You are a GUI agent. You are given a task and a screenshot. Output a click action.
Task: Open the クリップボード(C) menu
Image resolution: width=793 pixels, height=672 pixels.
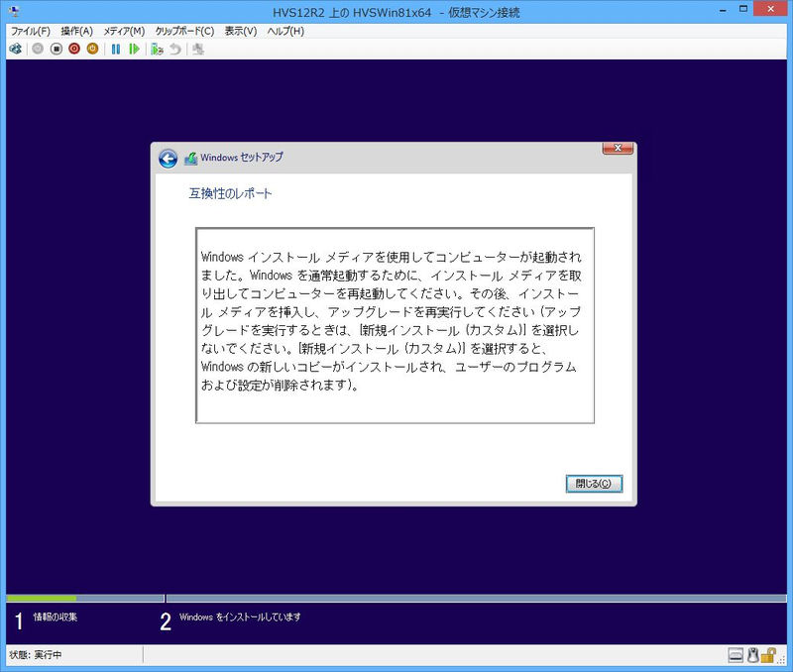pos(184,31)
